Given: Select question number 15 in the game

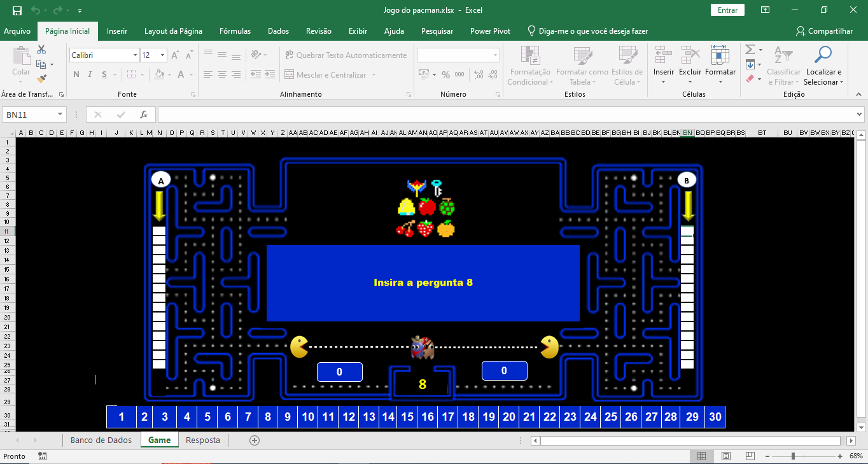Looking at the screenshot, I should tap(408, 416).
